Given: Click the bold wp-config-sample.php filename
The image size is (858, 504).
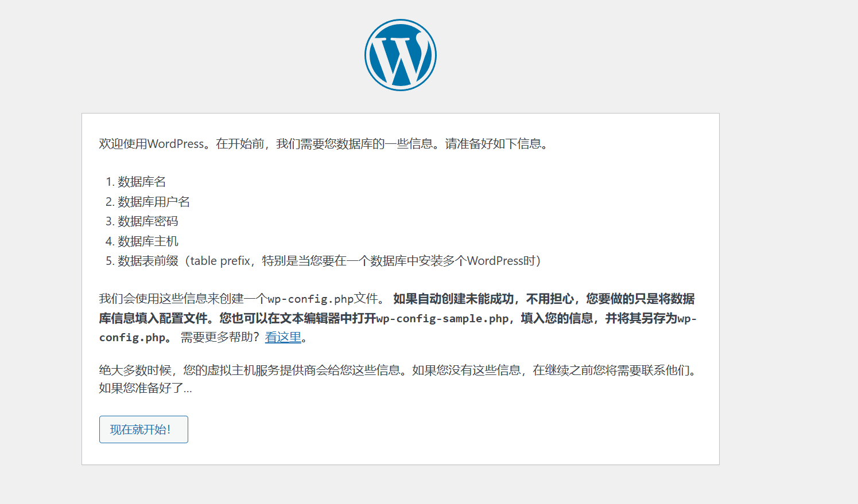Looking at the screenshot, I should pyautogui.click(x=442, y=318).
